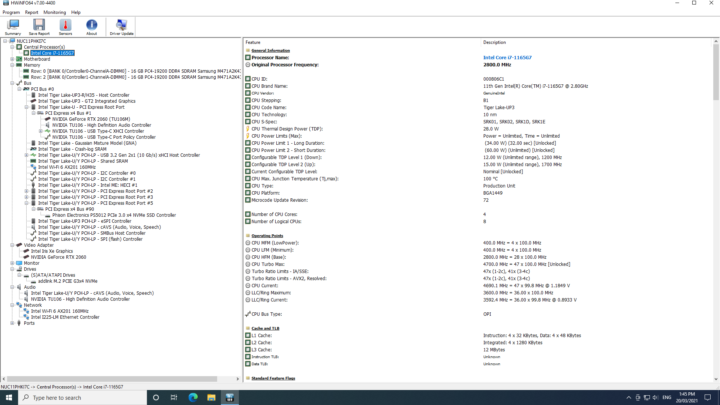The image size is (720, 405).
Task: Open the Summary toolbar button
Action: pyautogui.click(x=13, y=27)
